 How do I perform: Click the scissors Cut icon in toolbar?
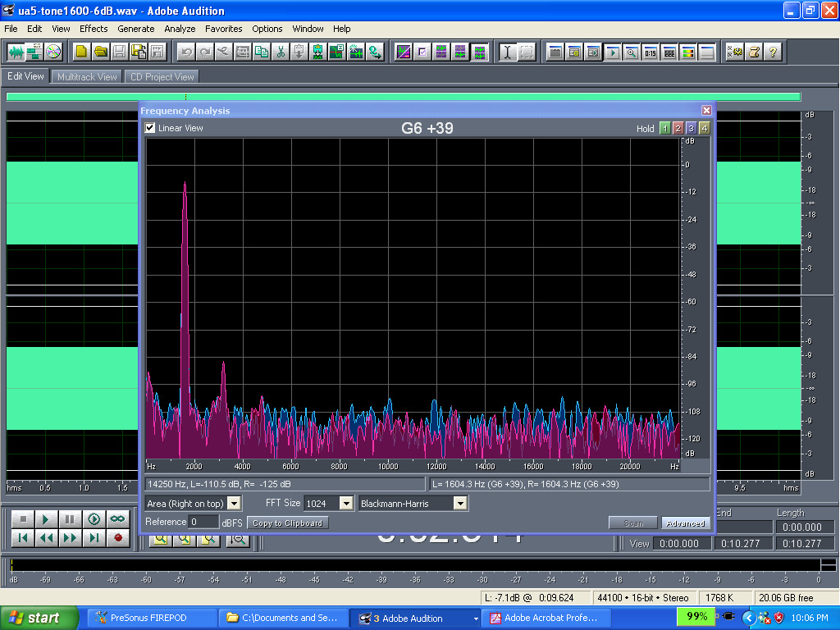click(x=281, y=52)
